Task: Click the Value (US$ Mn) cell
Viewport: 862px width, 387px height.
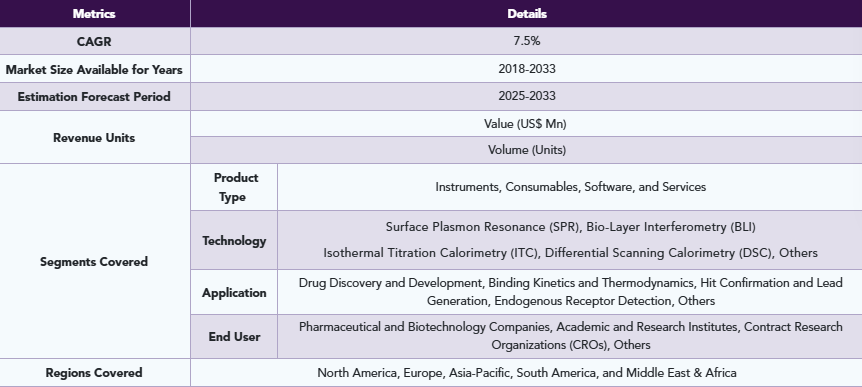Action: [x=525, y=124]
